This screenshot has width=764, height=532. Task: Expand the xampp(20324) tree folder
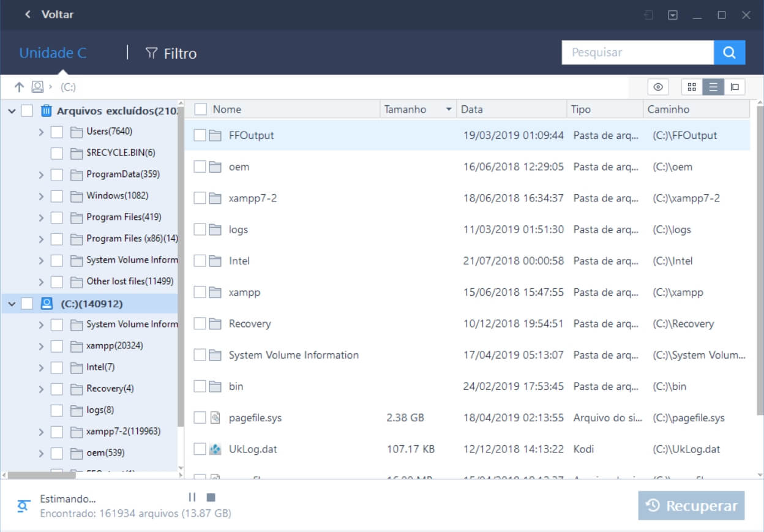[x=41, y=346]
